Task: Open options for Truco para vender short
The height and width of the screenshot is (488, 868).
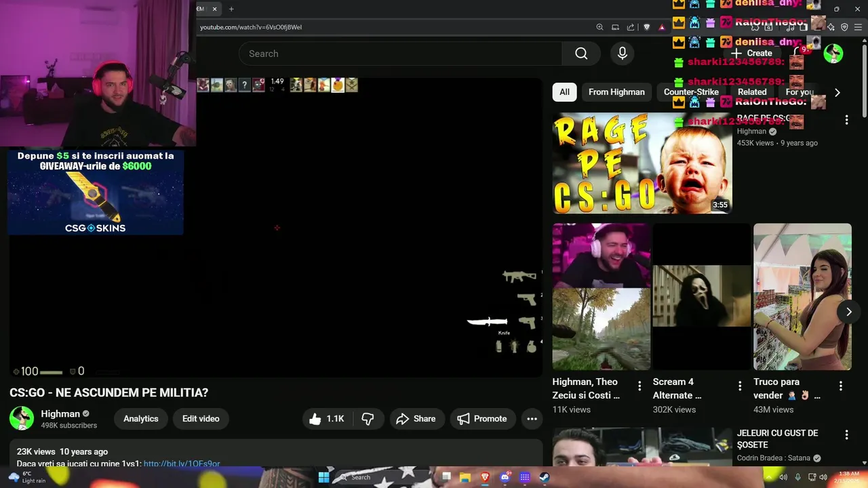Action: pos(840,386)
